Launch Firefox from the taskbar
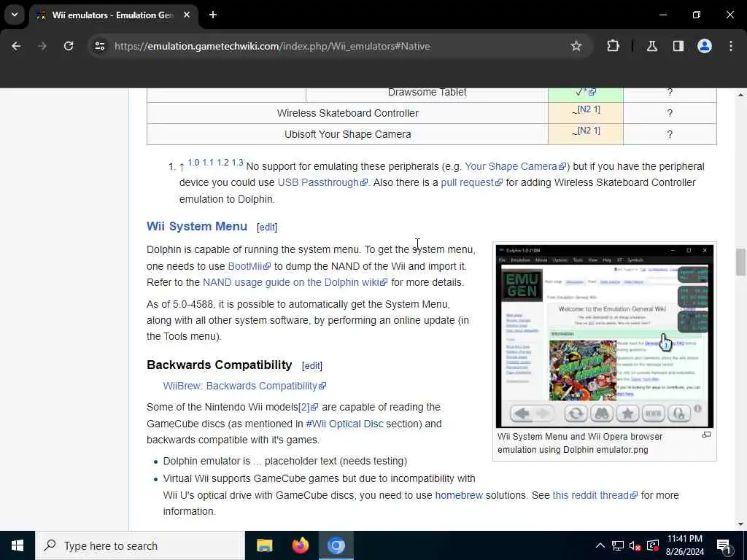 click(300, 545)
